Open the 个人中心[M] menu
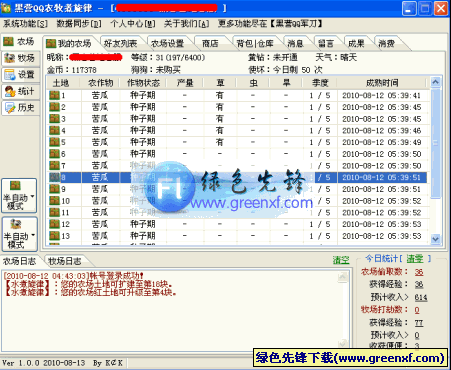This screenshot has height=370, width=451. click(x=133, y=24)
